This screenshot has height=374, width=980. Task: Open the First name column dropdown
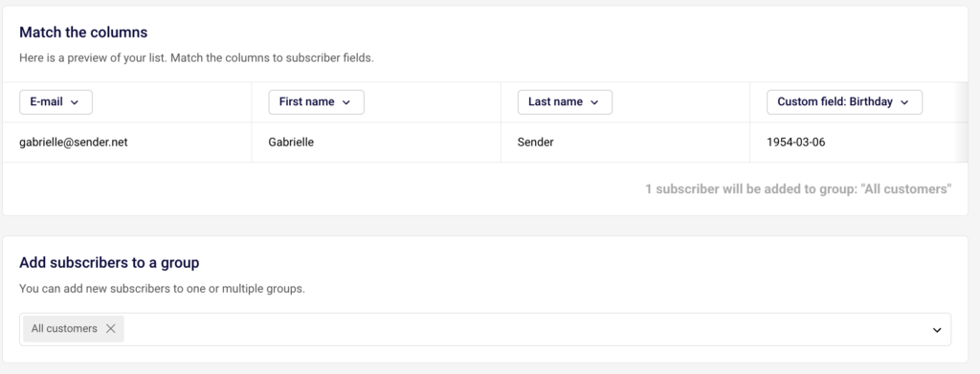click(316, 102)
